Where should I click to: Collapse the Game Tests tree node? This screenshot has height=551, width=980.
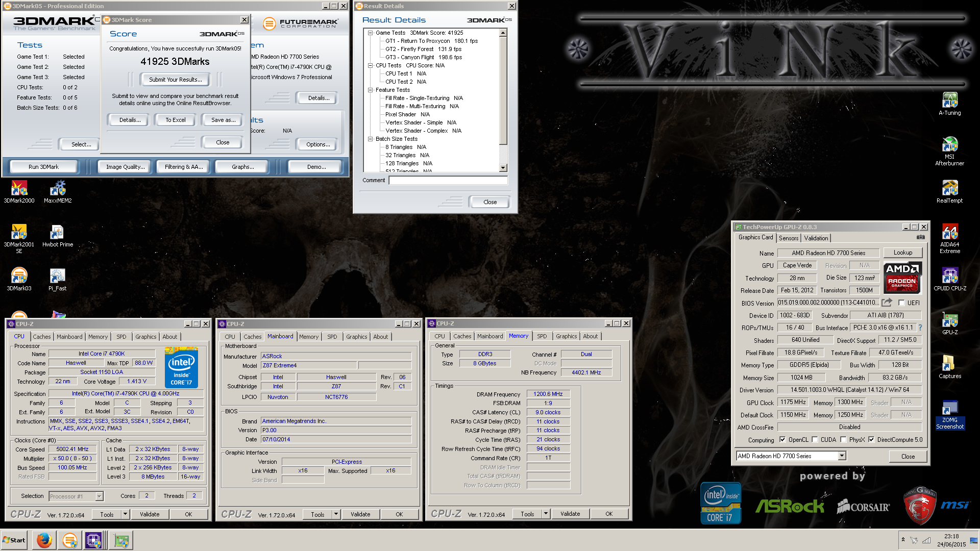click(370, 33)
